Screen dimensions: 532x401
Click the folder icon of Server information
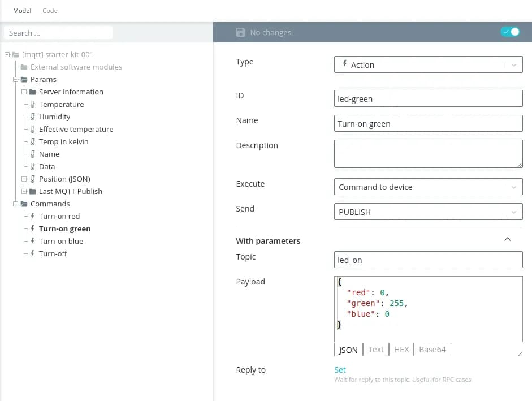(33, 92)
